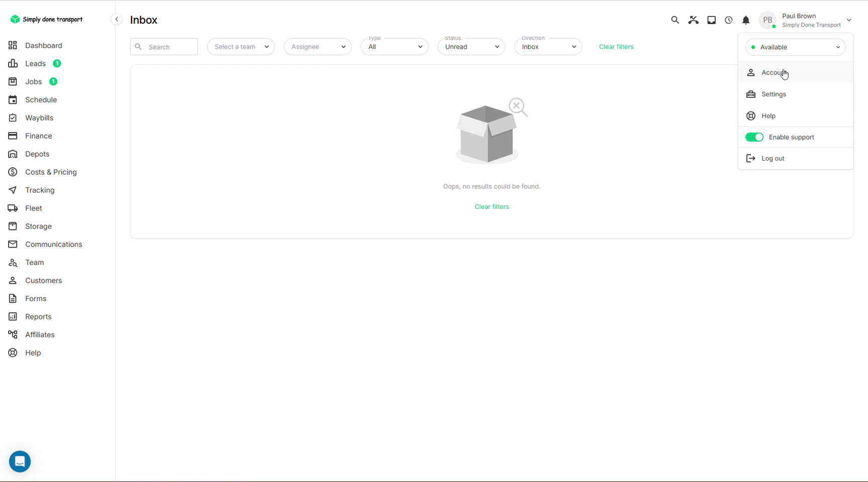
Task: Collapse the user menu chevron
Action: (x=849, y=20)
